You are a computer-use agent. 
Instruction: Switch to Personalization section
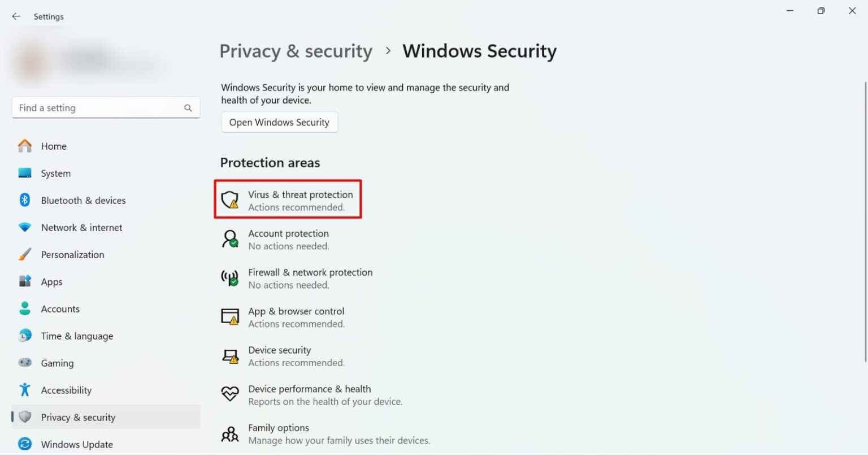coord(72,254)
